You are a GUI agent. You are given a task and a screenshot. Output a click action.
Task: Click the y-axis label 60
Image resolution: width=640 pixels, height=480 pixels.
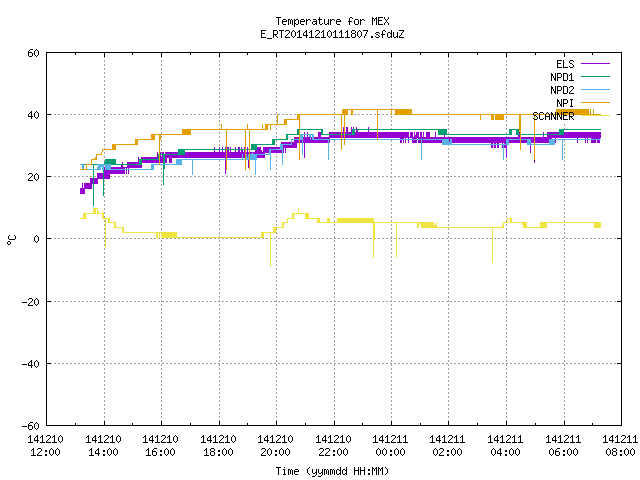point(33,53)
